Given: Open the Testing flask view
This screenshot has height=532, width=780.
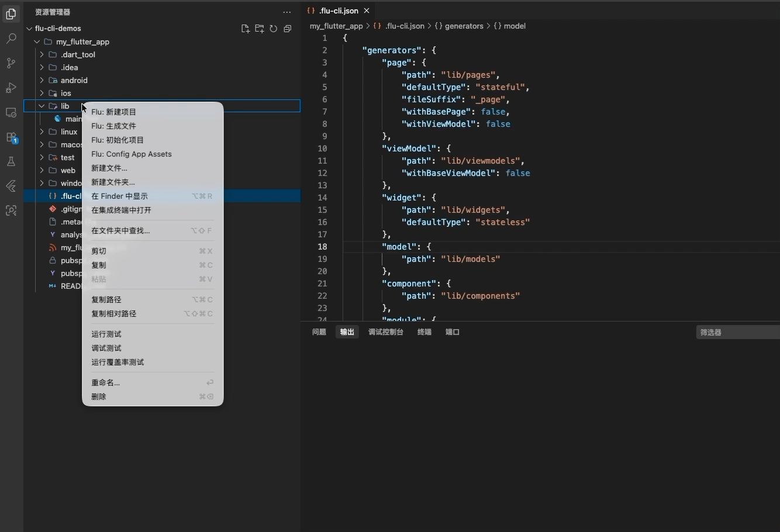Looking at the screenshot, I should click(11, 161).
